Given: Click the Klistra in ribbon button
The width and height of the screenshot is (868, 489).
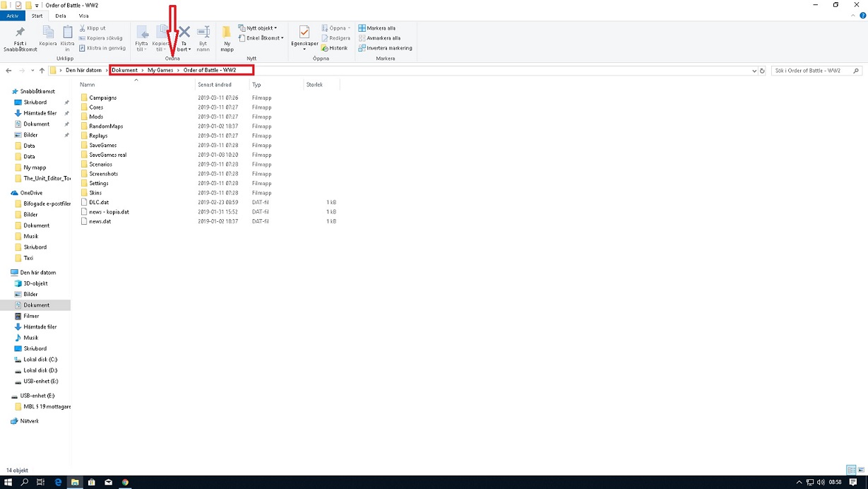Looking at the screenshot, I should pyautogui.click(x=67, y=37).
